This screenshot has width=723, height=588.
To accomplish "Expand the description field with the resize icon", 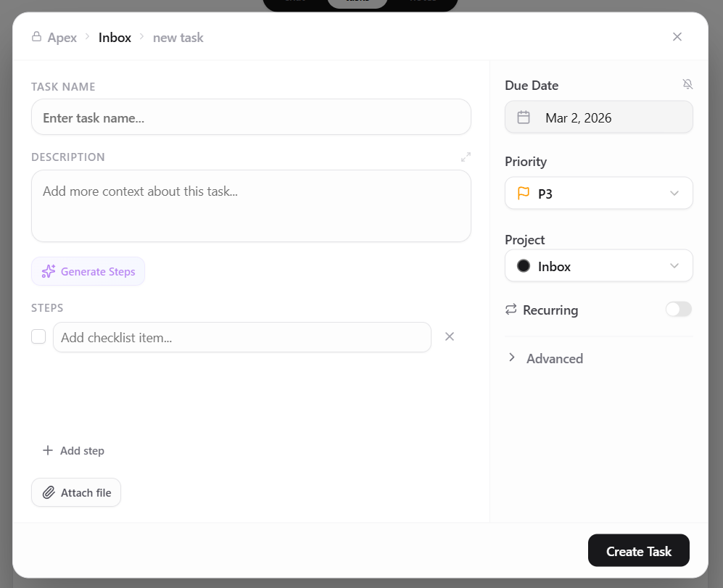I will [466, 157].
